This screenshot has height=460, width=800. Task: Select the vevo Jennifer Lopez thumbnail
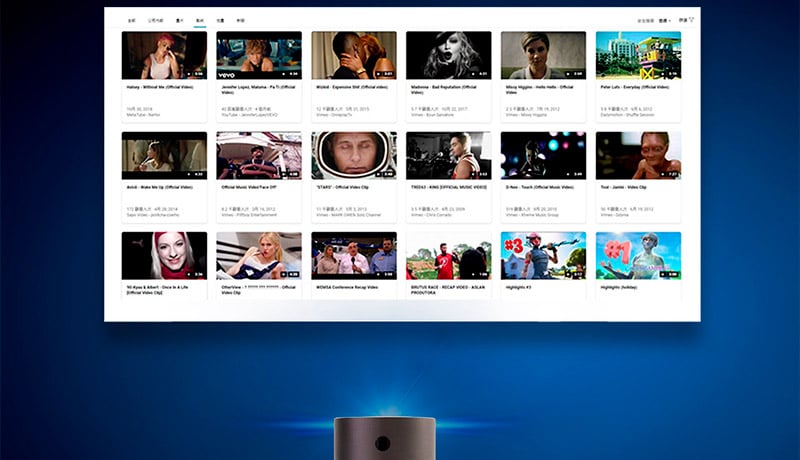(259, 55)
